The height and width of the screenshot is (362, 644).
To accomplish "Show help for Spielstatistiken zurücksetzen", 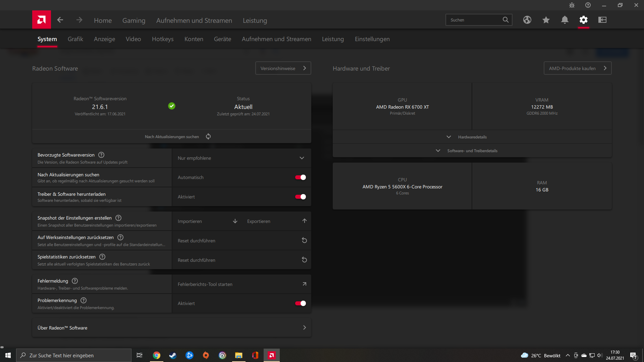I will pyautogui.click(x=102, y=257).
